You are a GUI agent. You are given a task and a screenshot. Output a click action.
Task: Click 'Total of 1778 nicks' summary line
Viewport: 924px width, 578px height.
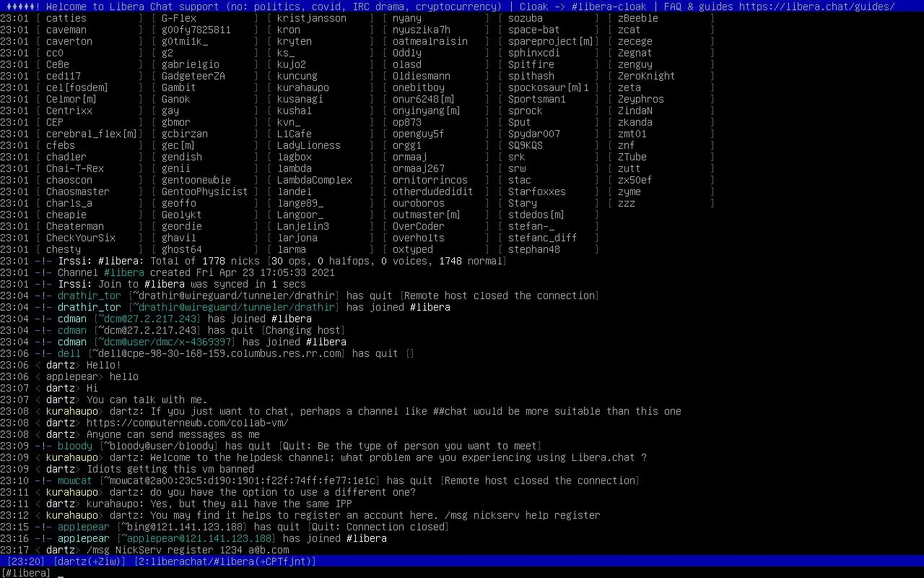point(254,261)
